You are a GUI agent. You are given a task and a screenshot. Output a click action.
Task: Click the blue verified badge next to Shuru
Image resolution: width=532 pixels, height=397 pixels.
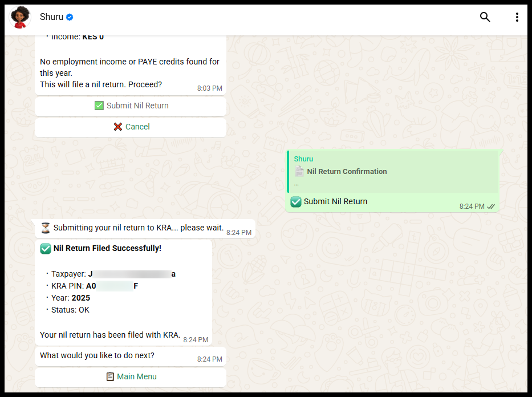tap(70, 17)
